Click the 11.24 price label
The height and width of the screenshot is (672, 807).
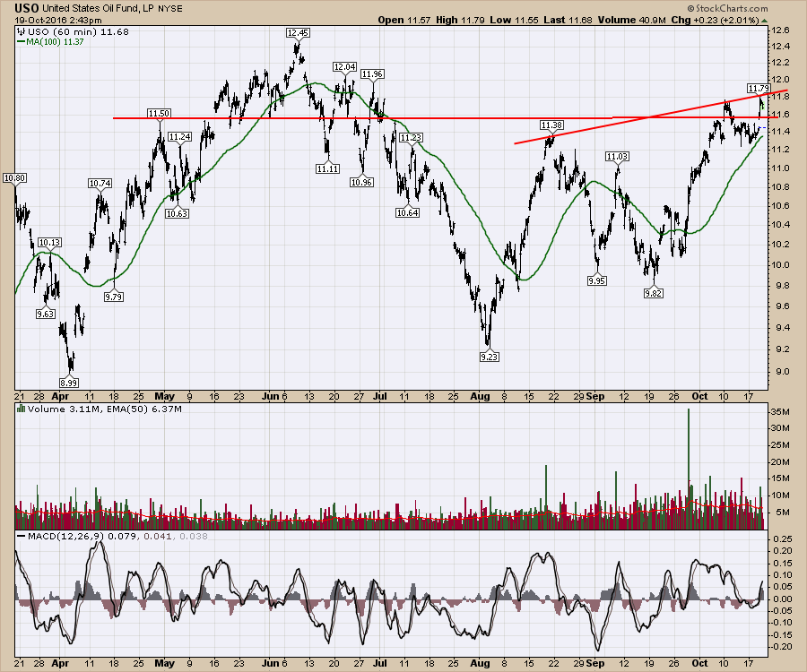pyautogui.click(x=180, y=136)
